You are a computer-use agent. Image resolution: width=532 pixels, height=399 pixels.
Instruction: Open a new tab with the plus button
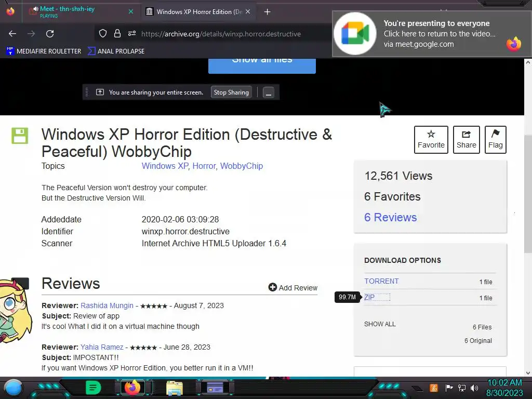[x=268, y=12]
